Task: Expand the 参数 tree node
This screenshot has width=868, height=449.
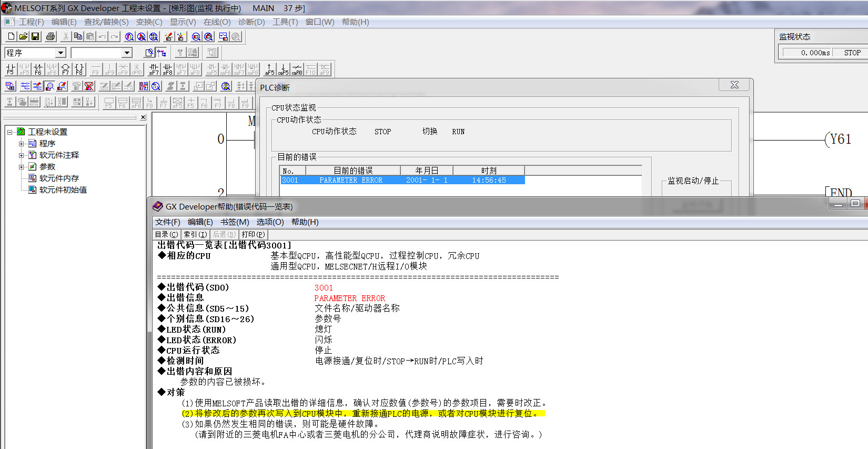Action: coord(22,167)
